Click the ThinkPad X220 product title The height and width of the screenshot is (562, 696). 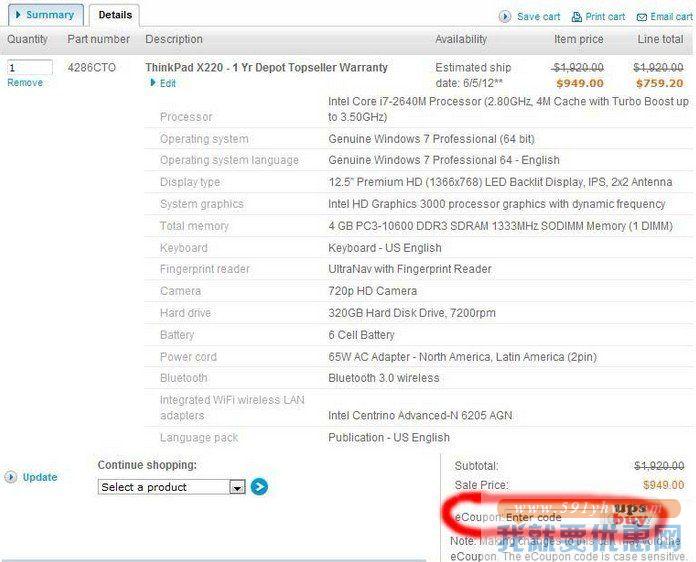tap(266, 67)
